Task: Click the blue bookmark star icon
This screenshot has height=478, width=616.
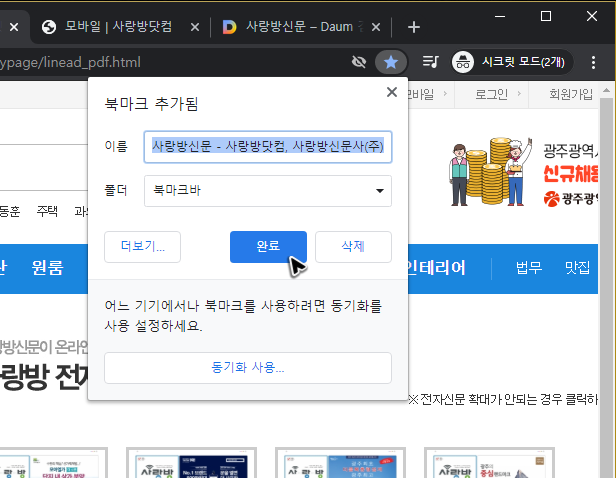Action: click(x=391, y=62)
